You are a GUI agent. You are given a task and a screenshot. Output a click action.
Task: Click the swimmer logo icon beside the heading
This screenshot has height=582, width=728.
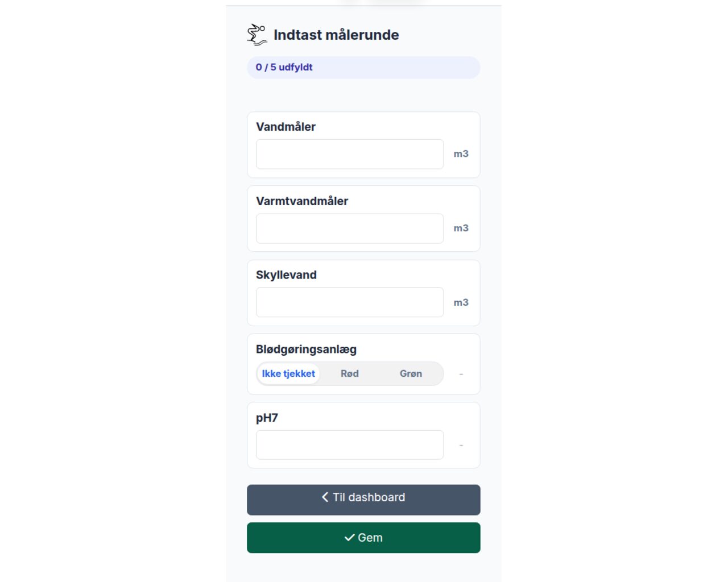point(257,35)
